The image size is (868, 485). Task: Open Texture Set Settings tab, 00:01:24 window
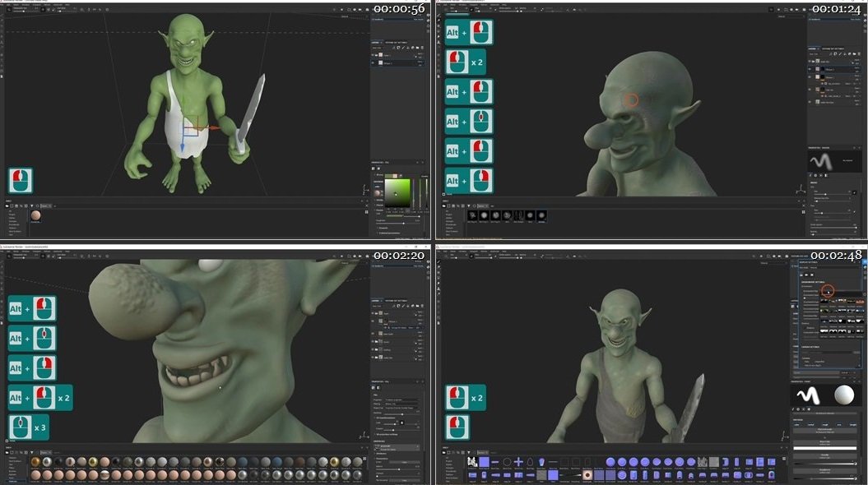[833, 48]
